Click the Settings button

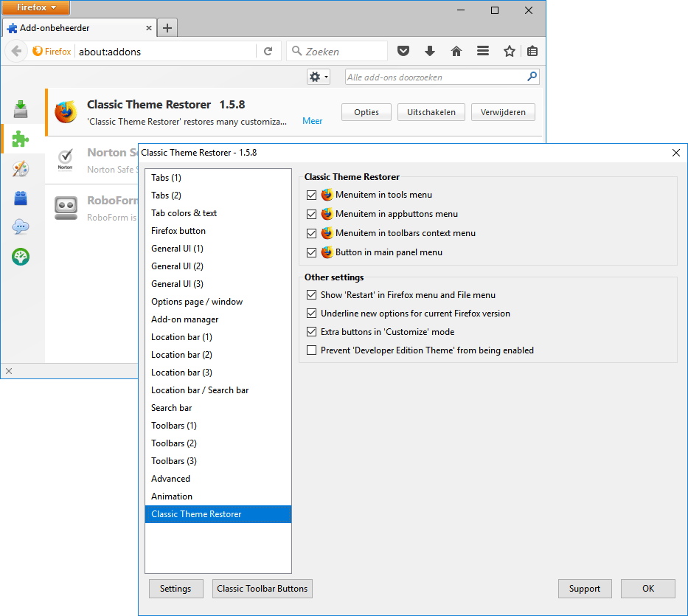click(x=176, y=589)
